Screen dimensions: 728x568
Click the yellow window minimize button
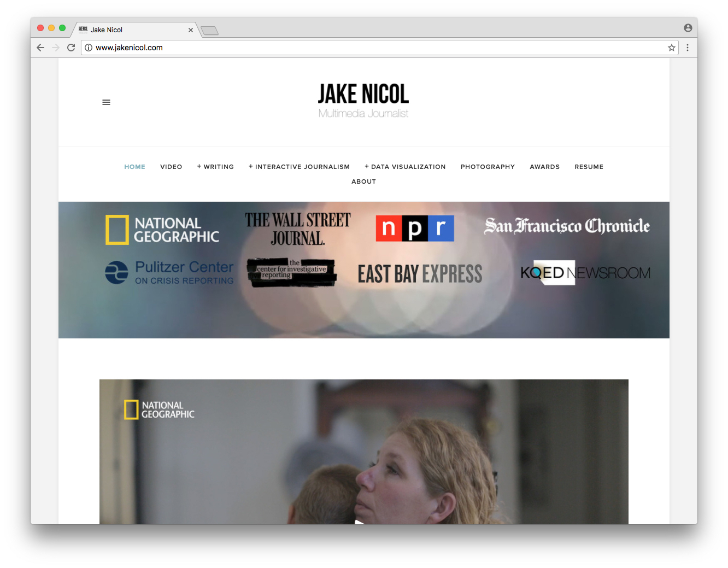(51, 28)
